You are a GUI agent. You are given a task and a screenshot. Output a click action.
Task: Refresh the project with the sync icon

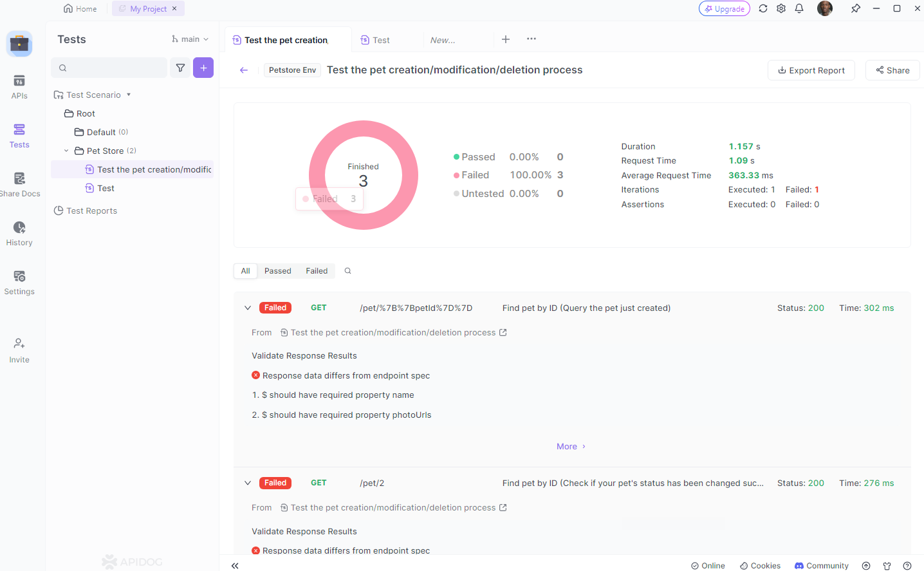763,8
